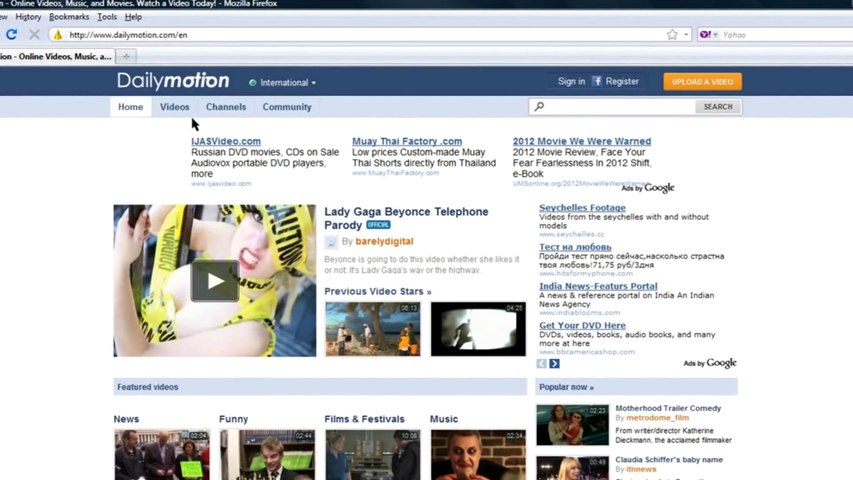Click the user avatar icon beside barelydigital
853x480 pixels.
[x=331, y=242]
